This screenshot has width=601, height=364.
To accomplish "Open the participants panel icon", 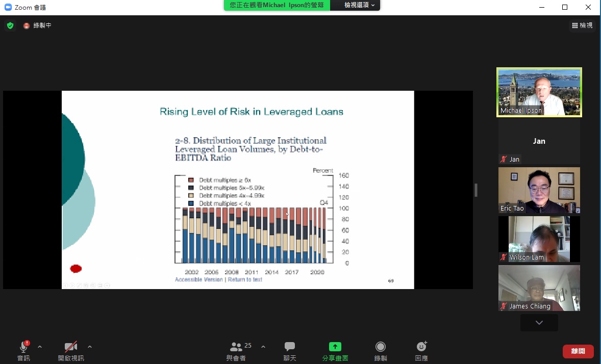I will [236, 347].
